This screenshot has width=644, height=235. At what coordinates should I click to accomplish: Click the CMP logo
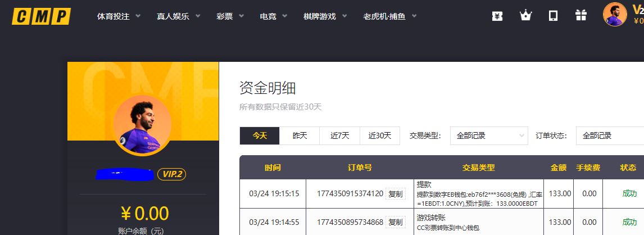pyautogui.click(x=41, y=16)
